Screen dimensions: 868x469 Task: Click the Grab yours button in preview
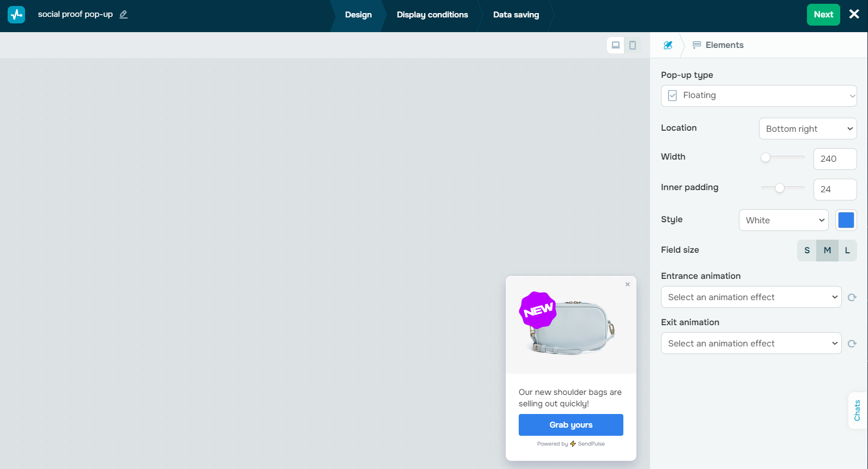(571, 425)
